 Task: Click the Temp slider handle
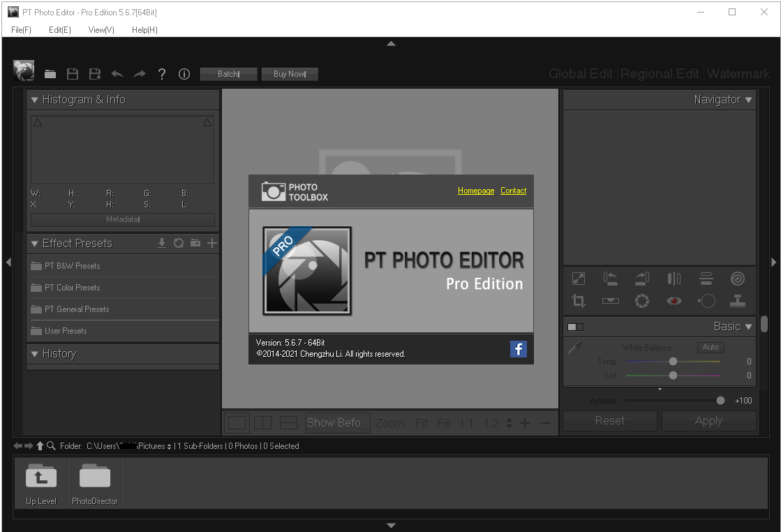tap(673, 362)
